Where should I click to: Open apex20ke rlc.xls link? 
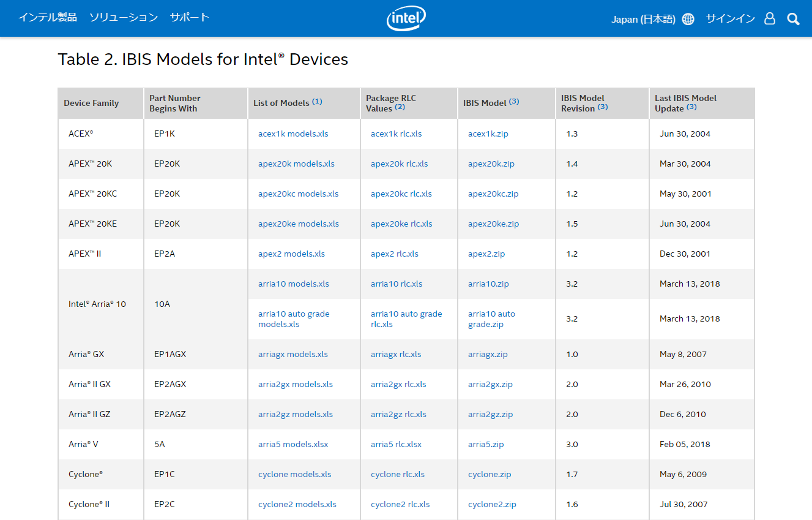point(401,224)
